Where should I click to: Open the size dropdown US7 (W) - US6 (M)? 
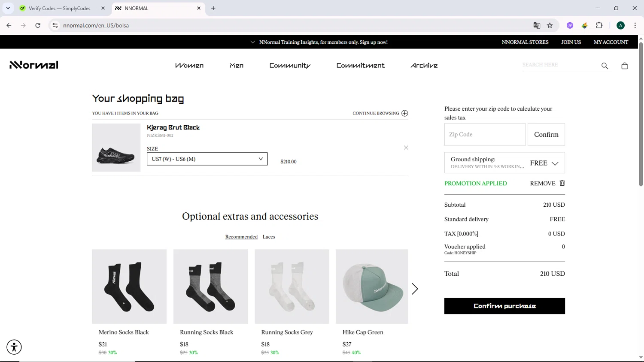(207, 159)
